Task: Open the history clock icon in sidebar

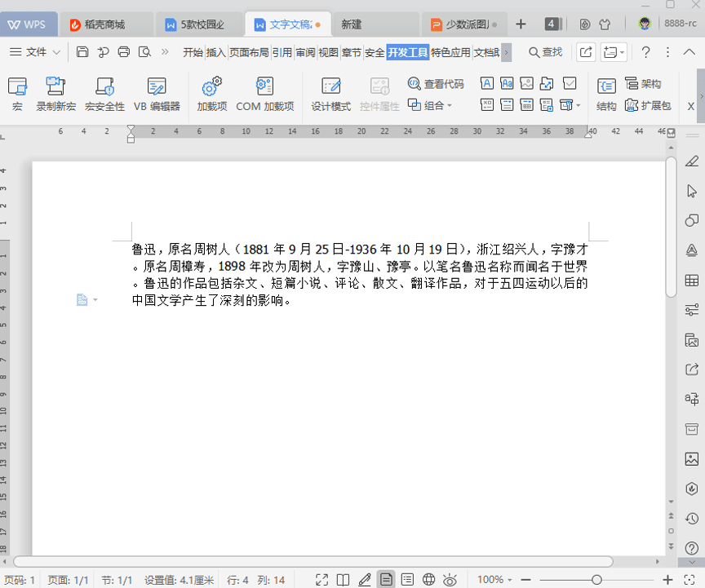Action: (x=691, y=519)
